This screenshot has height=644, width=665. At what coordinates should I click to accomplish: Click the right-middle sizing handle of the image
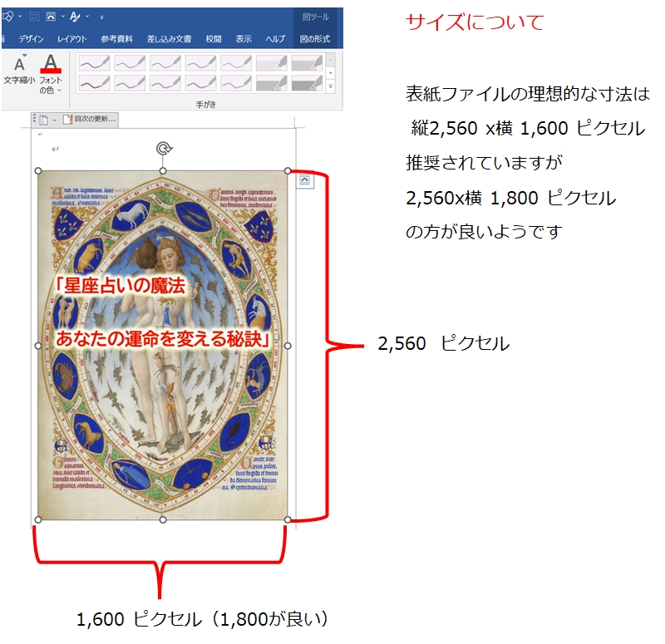[x=288, y=346]
